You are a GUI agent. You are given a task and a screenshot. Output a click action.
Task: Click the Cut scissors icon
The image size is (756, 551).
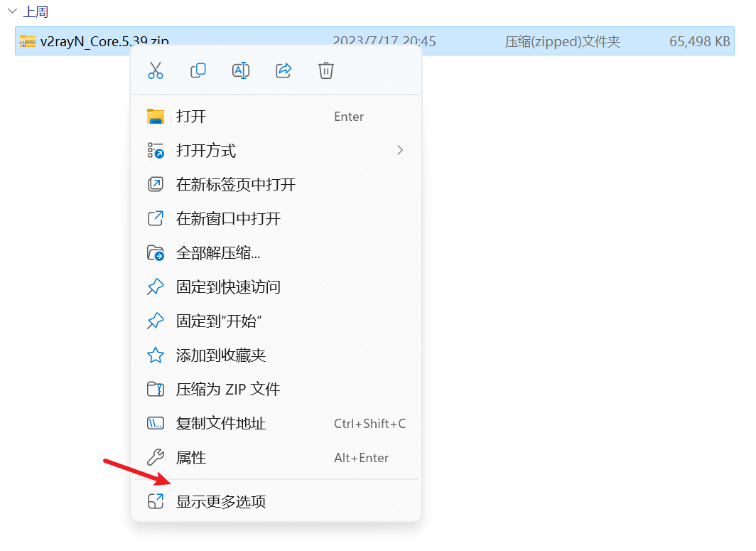point(155,70)
